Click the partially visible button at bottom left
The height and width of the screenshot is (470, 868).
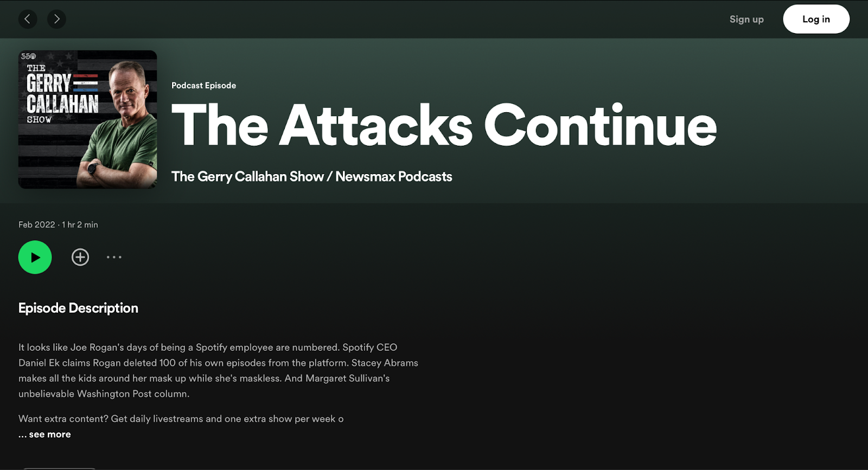60,468
